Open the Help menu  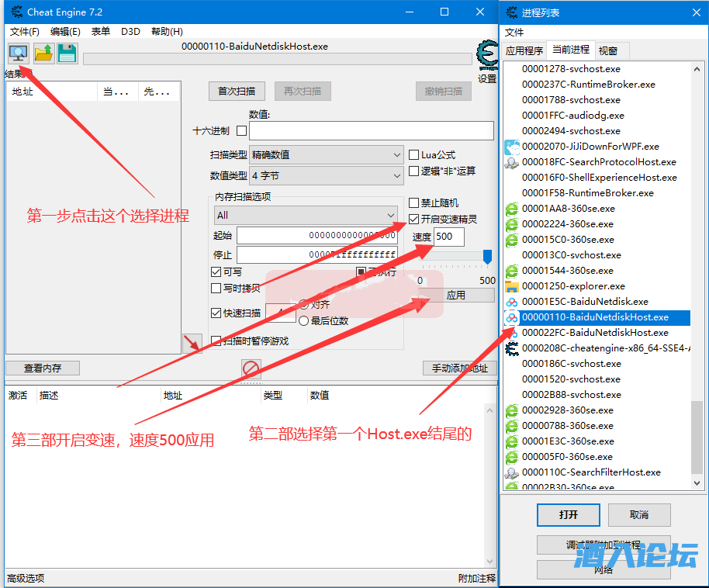click(x=167, y=31)
